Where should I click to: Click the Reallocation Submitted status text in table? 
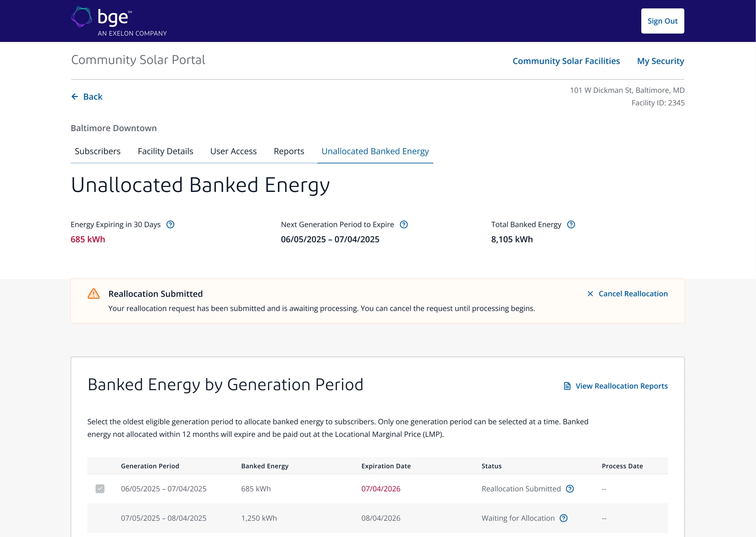[x=521, y=489]
